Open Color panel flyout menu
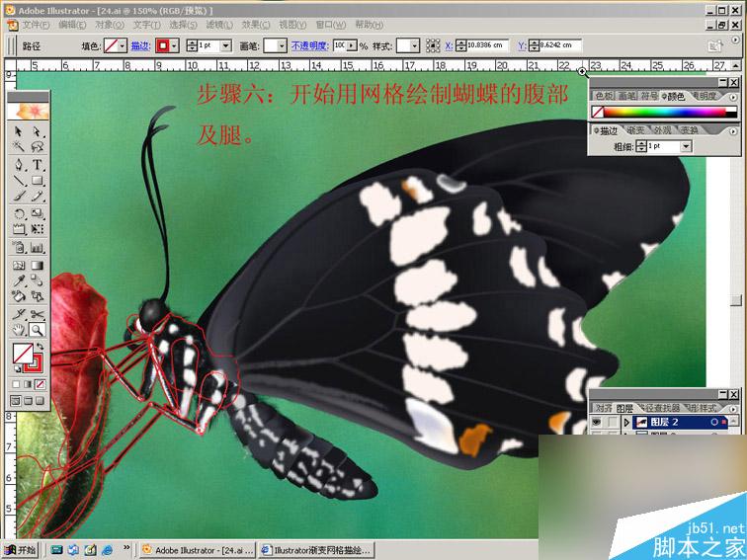The image size is (747, 560). tap(733, 97)
